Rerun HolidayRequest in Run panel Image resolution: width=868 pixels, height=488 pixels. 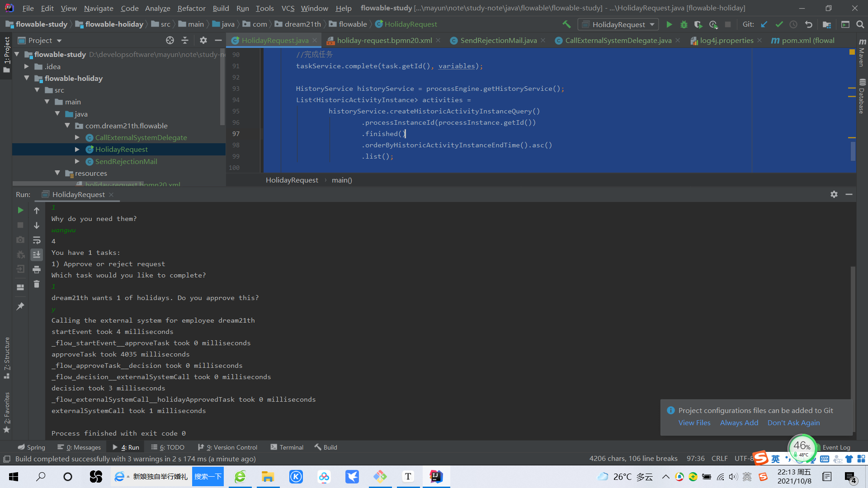point(20,210)
